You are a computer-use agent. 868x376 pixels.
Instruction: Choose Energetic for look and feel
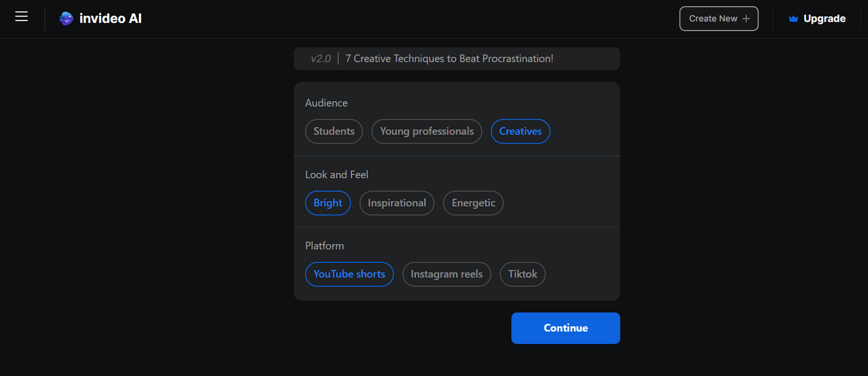473,203
